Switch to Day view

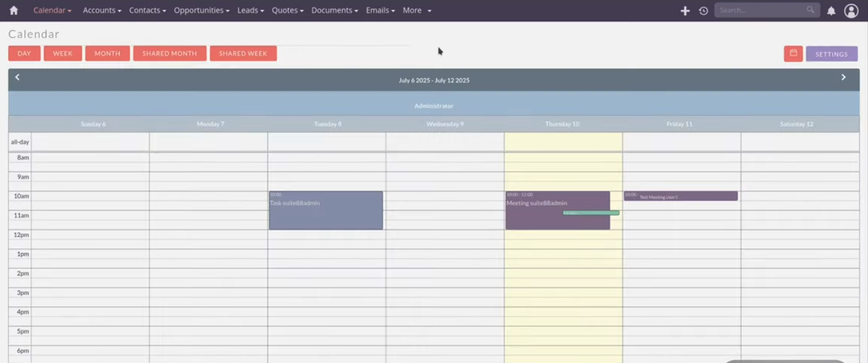coord(24,54)
